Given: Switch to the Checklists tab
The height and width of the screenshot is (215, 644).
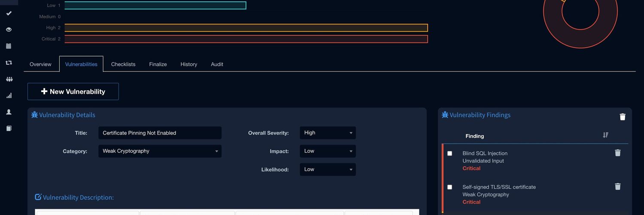Looking at the screenshot, I should coord(123,64).
